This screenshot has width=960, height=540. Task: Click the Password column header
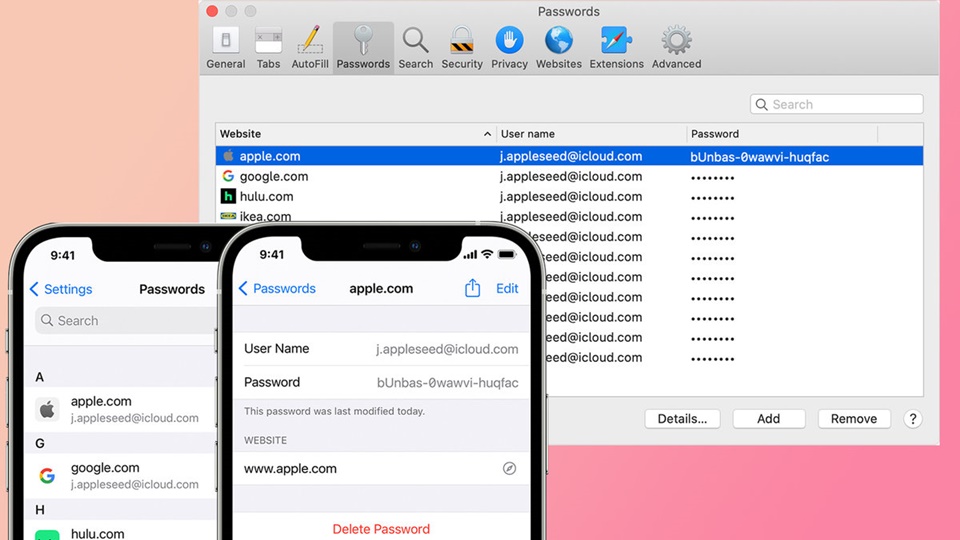click(780, 134)
